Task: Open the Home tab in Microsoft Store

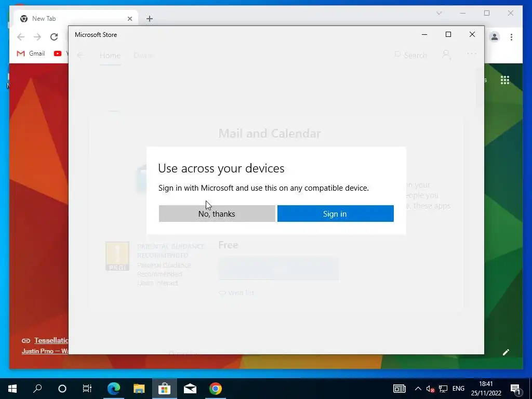Action: click(110, 55)
